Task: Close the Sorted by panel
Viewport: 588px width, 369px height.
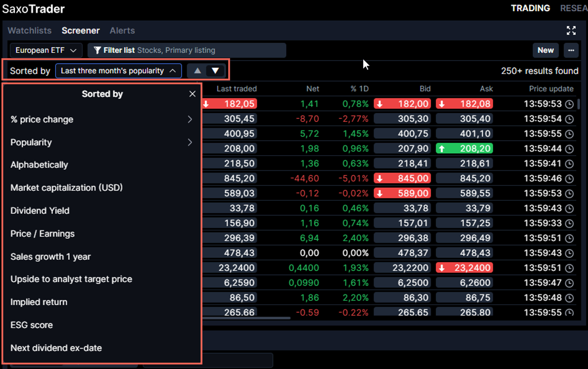Action: pos(192,94)
